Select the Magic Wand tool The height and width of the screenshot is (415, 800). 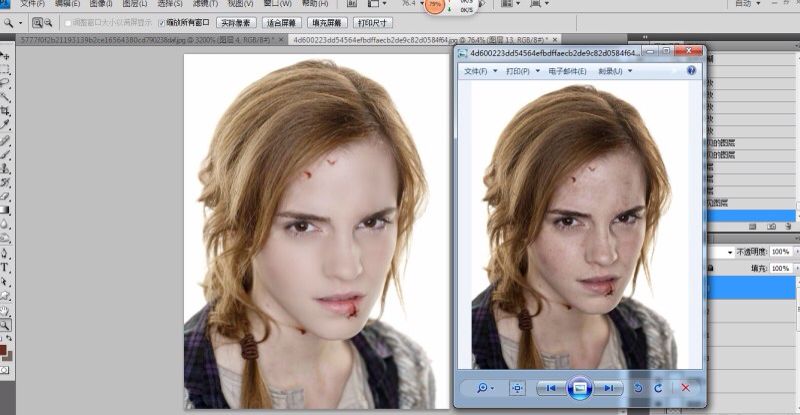5,96
